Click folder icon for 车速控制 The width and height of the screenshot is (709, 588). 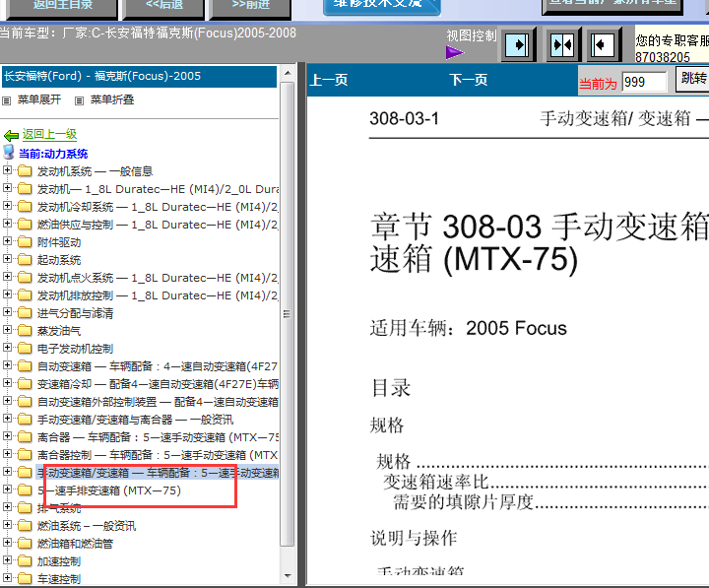pos(25,579)
